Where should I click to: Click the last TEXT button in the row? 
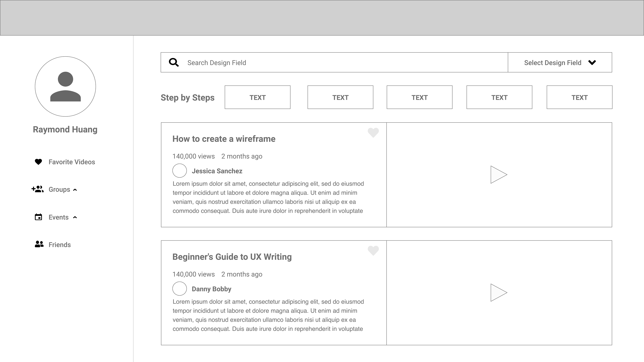579,97
